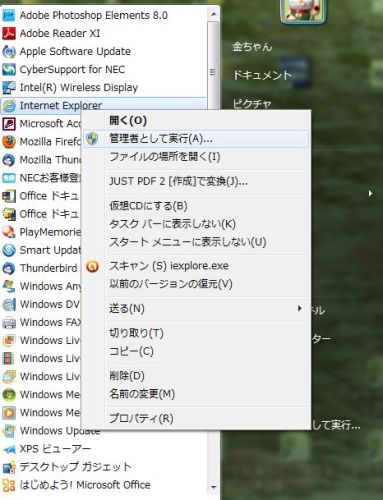Expand the right-pane submenu arrow
This screenshot has width=383, height=500.
click(x=371, y=193)
